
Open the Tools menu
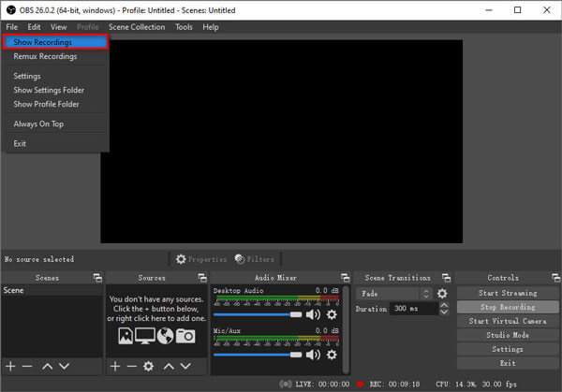(184, 27)
